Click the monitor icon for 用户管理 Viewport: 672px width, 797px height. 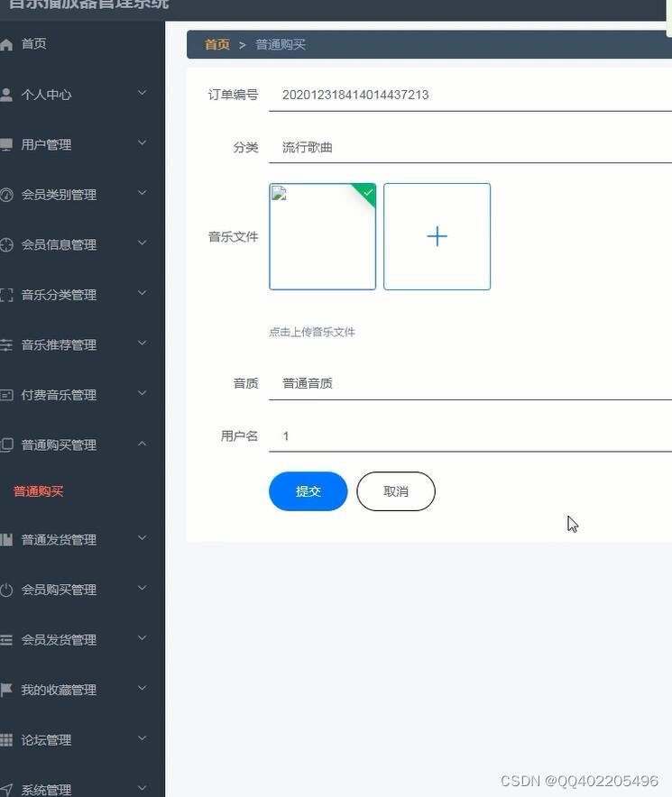tap(6, 145)
